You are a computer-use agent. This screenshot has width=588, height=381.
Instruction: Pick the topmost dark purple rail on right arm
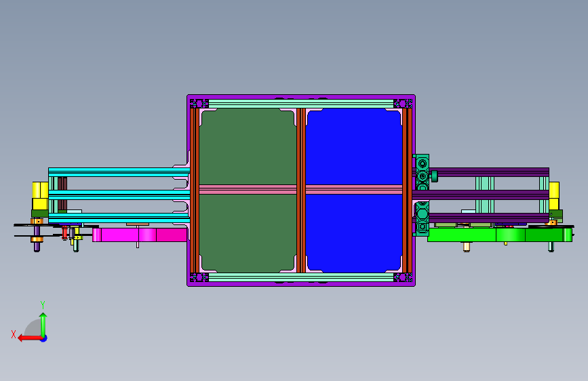tap(490, 172)
